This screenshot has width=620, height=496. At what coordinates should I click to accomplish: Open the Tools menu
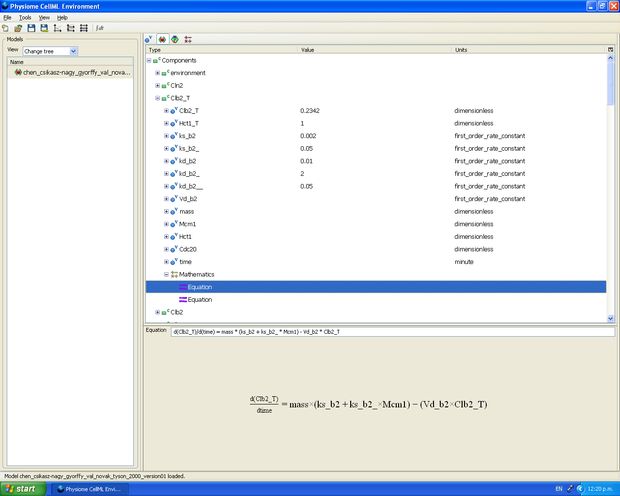pyautogui.click(x=25, y=18)
